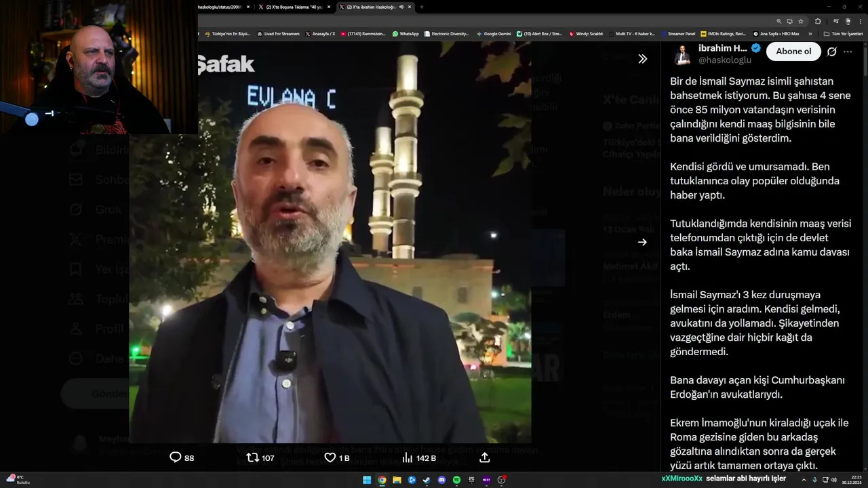Viewport: 868px width, 488px height.
Task: Open Livad For Streamers bookmark
Action: pyautogui.click(x=278, y=33)
